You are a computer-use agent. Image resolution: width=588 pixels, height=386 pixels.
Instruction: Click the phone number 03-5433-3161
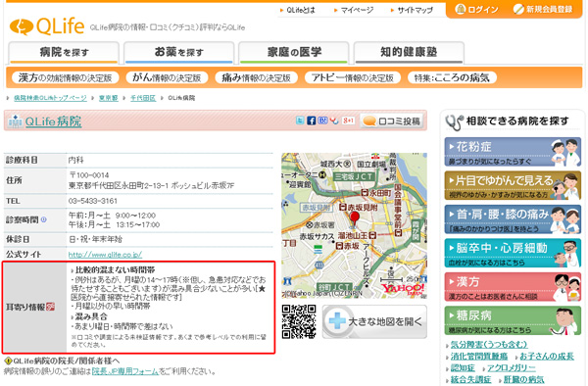93,201
